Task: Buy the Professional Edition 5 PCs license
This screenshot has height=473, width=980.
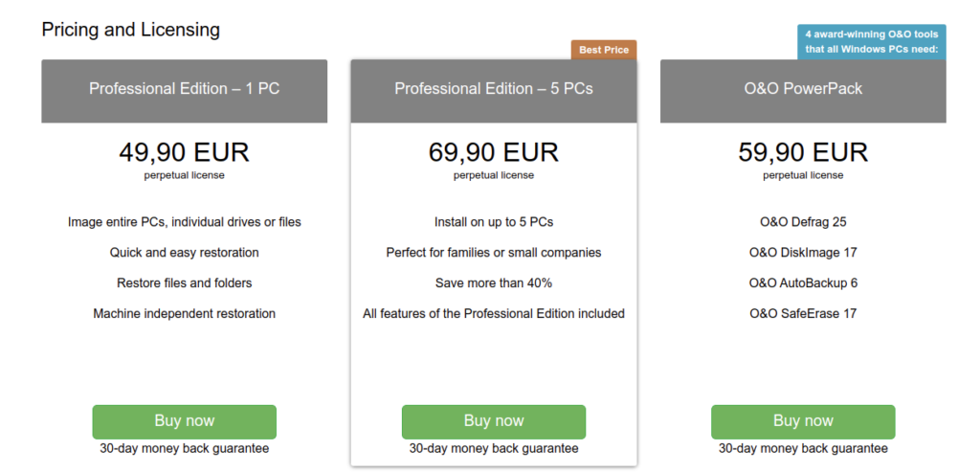Action: (x=494, y=421)
